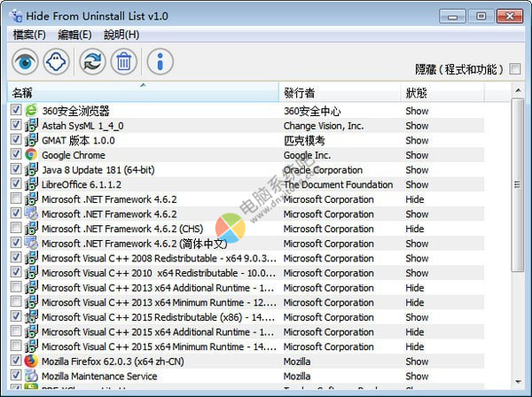Click the Google Chrome logo icon
This screenshot has height=397, width=532.
pyautogui.click(x=31, y=154)
